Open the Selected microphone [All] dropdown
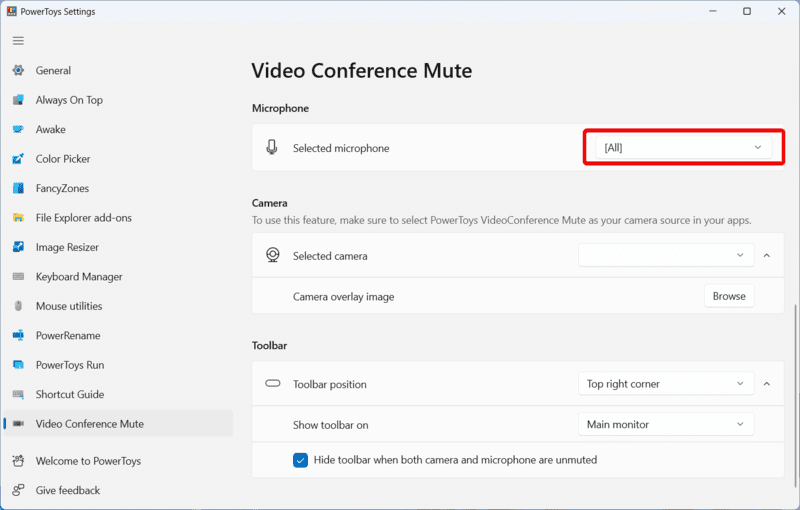 tap(684, 147)
